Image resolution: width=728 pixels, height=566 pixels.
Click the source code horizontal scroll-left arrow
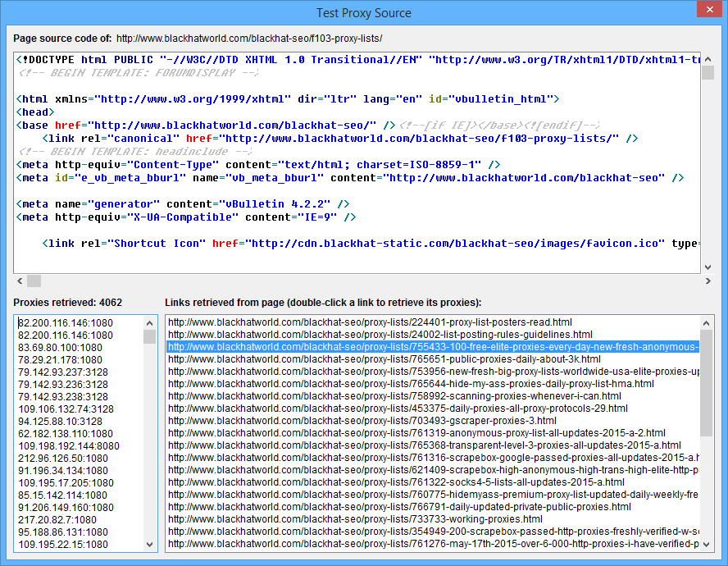pyautogui.click(x=20, y=281)
